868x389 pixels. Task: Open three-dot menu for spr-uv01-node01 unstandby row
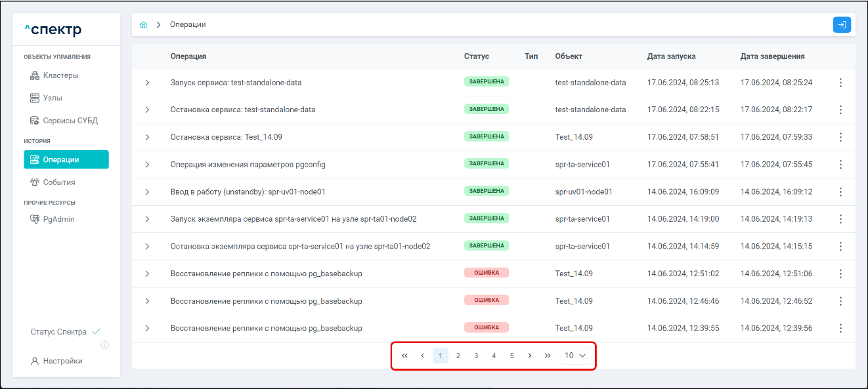840,192
